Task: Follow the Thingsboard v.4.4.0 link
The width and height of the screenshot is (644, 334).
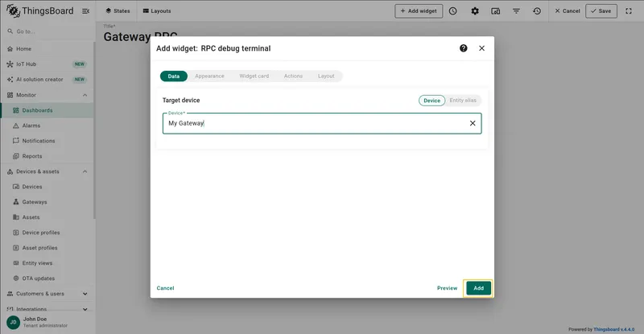Action: [613, 329]
